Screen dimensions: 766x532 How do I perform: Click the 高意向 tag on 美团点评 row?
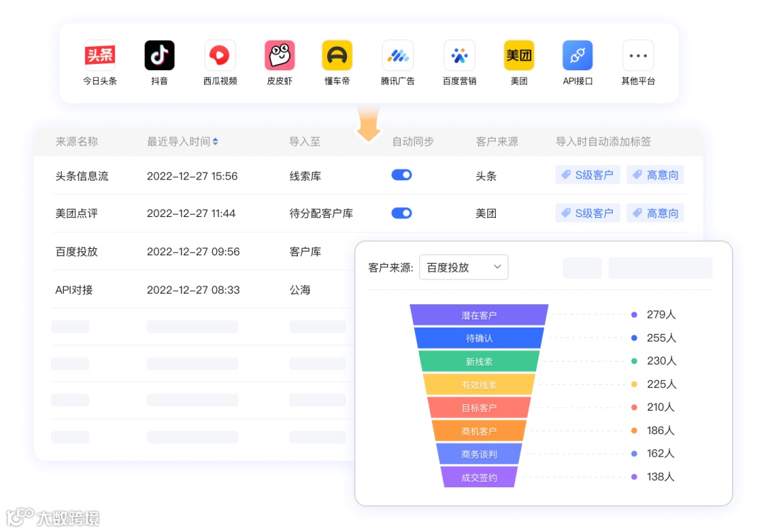coord(655,213)
